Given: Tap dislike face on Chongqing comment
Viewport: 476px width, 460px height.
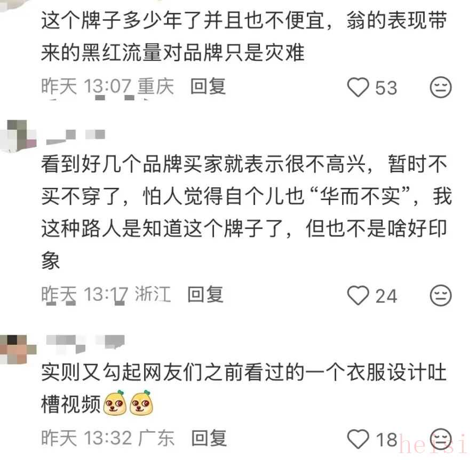Looking at the screenshot, I should point(441,88).
